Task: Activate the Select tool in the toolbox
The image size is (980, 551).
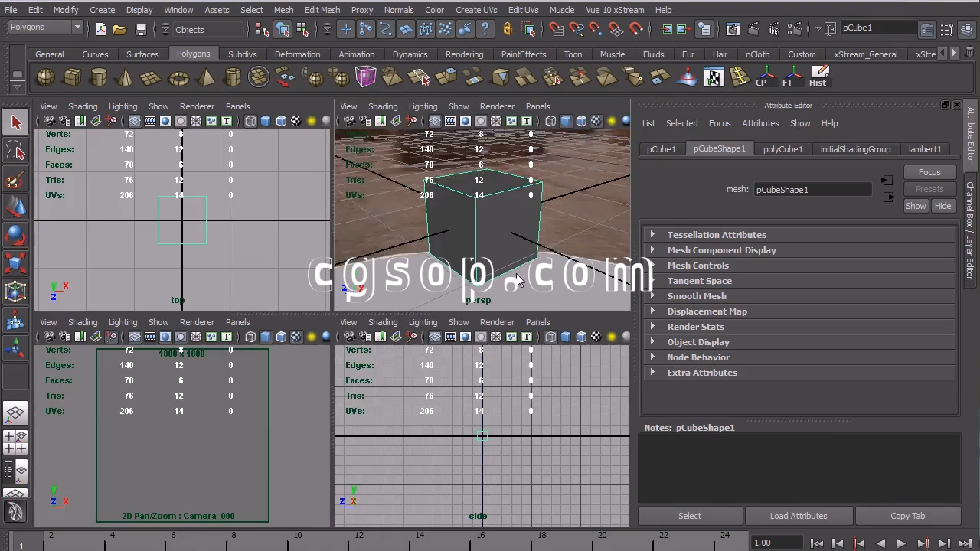Action: point(15,122)
